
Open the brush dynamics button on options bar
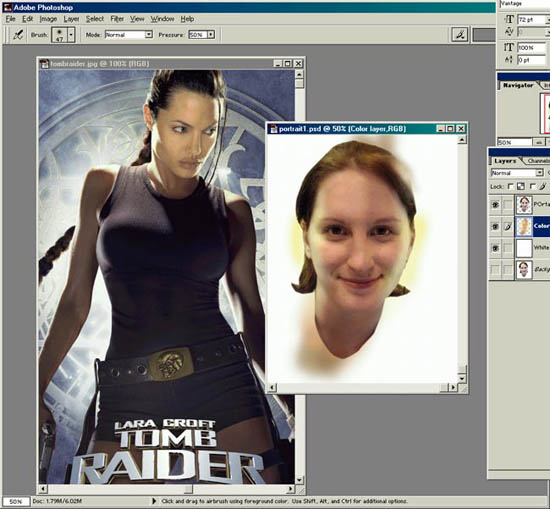(x=460, y=35)
